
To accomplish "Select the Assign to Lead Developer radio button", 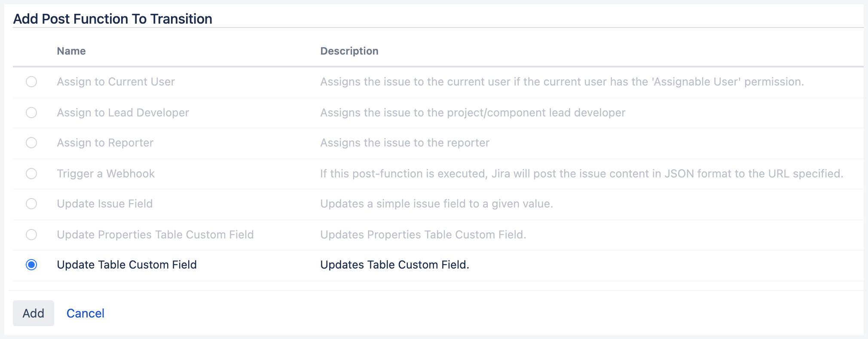I will 31,113.
